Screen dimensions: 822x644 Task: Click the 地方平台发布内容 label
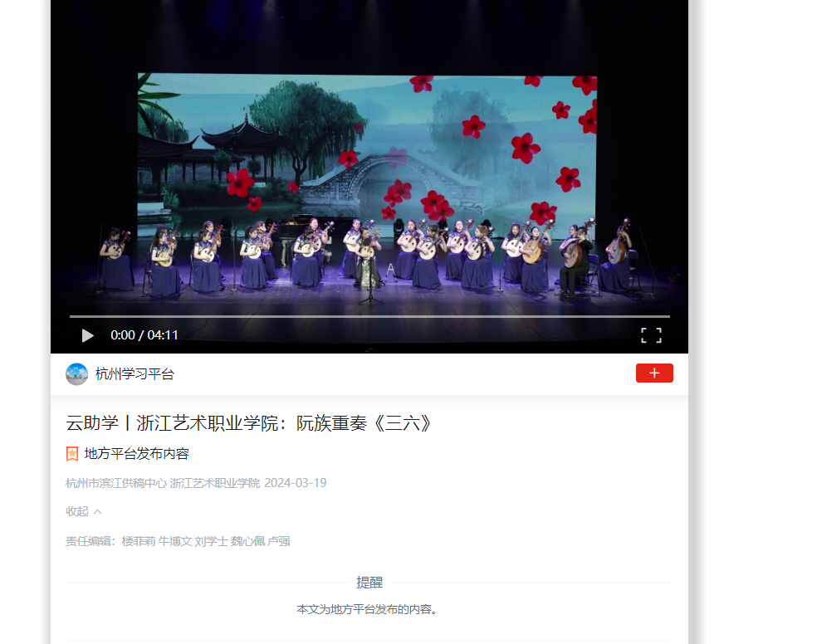137,454
